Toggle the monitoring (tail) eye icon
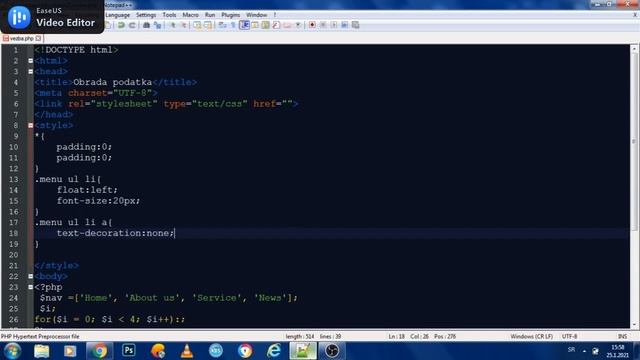640x360 pixels. 298,25
